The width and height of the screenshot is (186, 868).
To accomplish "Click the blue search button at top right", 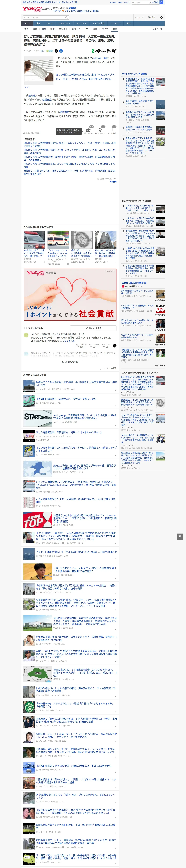I will (x=161, y=2).
